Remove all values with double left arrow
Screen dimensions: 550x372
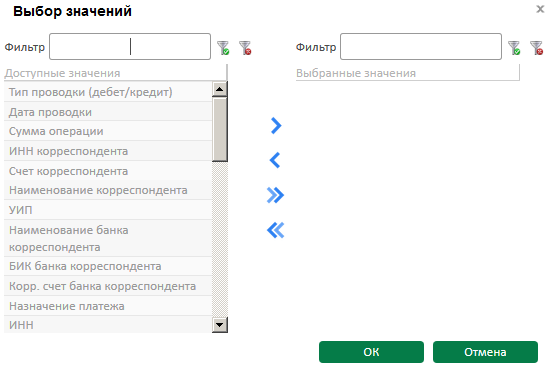[x=275, y=230]
